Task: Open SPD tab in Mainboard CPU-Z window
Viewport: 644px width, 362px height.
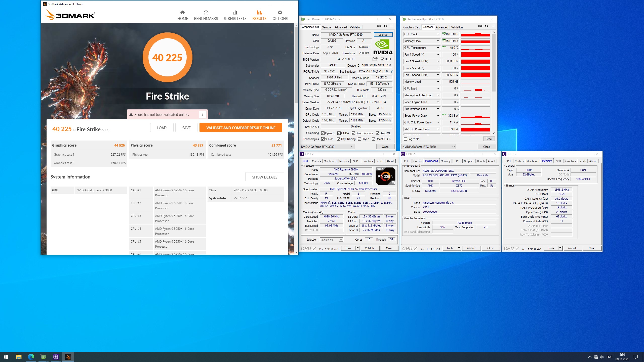Action: 457,161
